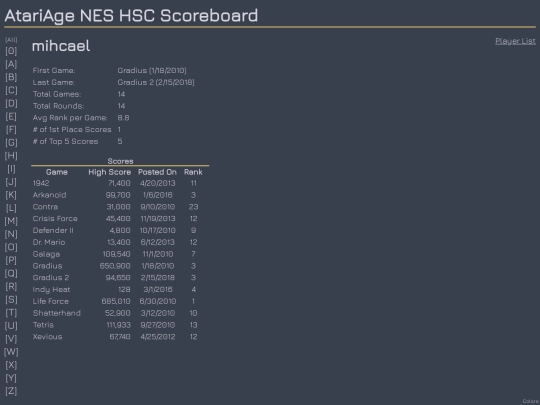Image resolution: width=540 pixels, height=405 pixels.
Task: Filter players by letter [M]
Action: point(11,221)
